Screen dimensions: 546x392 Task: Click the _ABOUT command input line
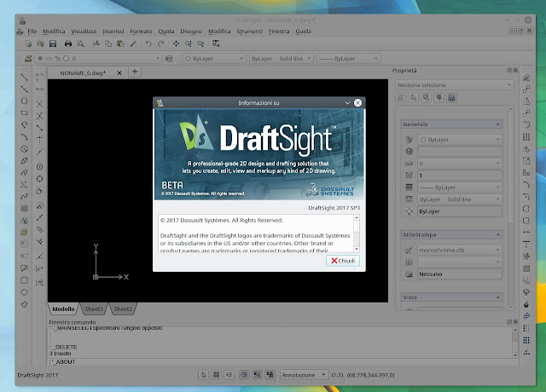click(282, 361)
